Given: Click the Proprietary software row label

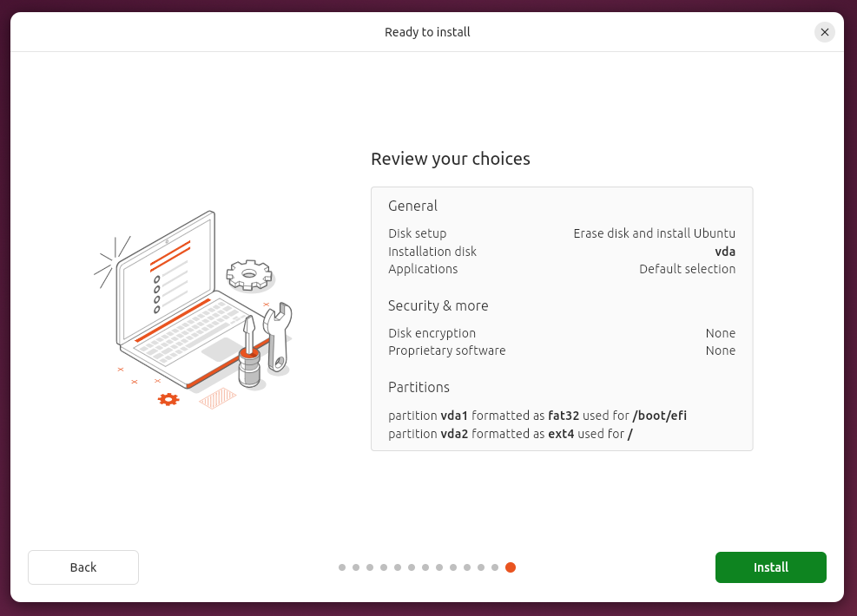Looking at the screenshot, I should [x=446, y=351].
